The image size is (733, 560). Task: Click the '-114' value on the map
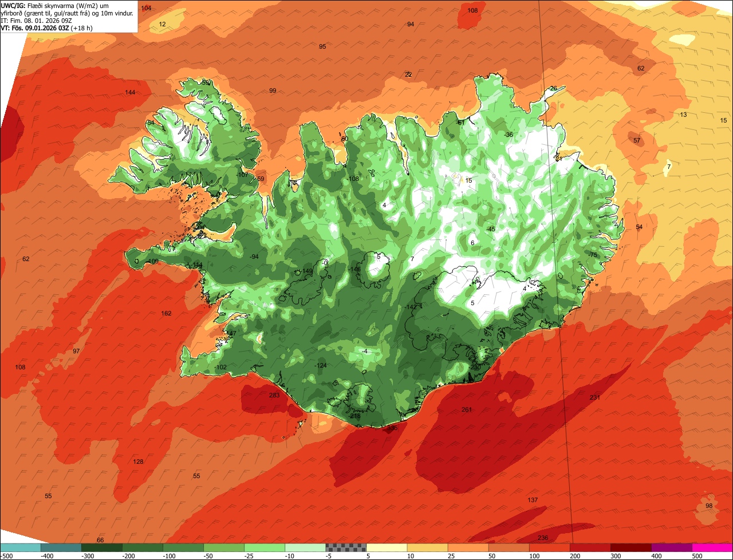pyautogui.click(x=196, y=265)
